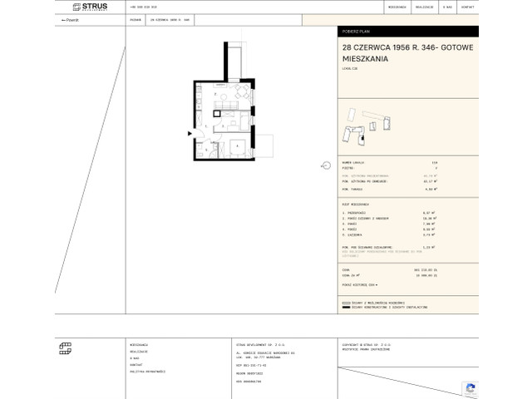The height and width of the screenshot is (399, 532).
Task: Click the STRUS emblem in footer
Action: [65, 348]
